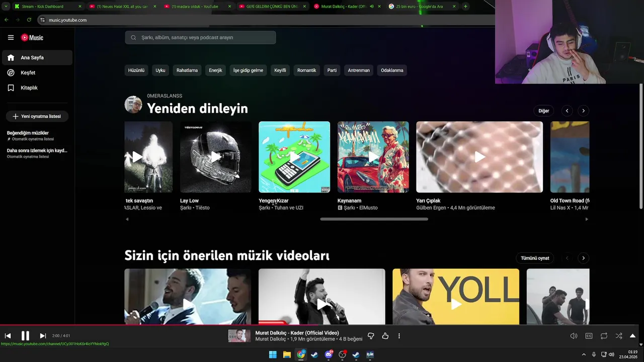Click Tümünü oynat for recommended videos

(x=535, y=258)
